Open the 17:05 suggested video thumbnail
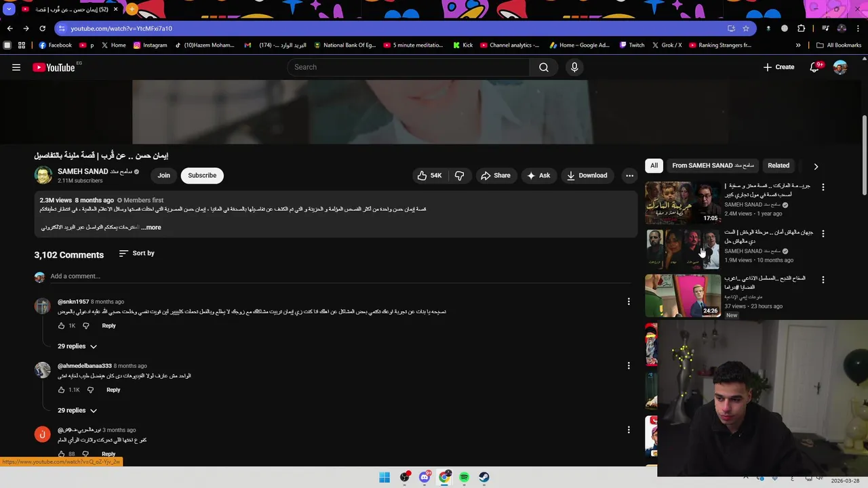The height and width of the screenshot is (488, 868). pyautogui.click(x=682, y=203)
